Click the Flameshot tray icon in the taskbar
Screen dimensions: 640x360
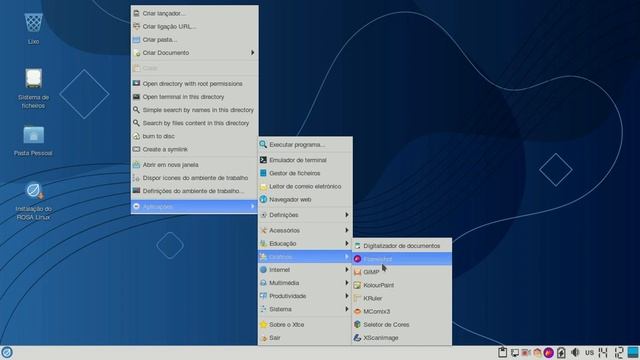click(549, 353)
